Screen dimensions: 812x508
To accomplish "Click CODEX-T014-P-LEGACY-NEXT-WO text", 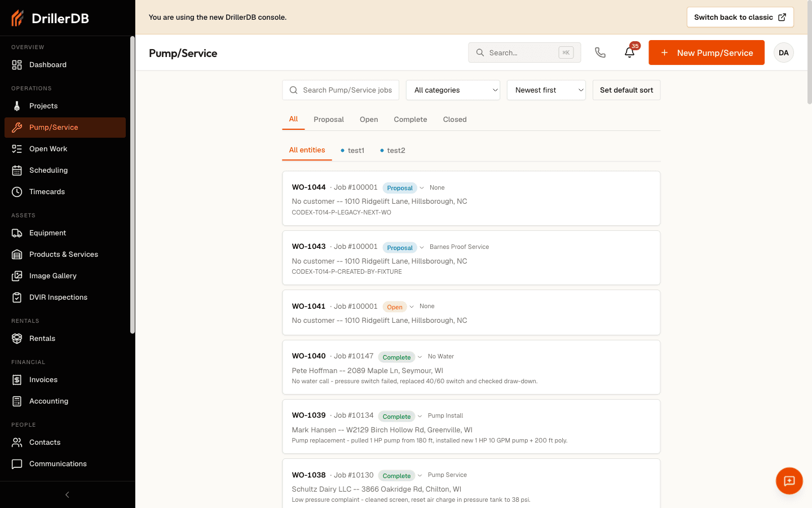I will tap(341, 213).
